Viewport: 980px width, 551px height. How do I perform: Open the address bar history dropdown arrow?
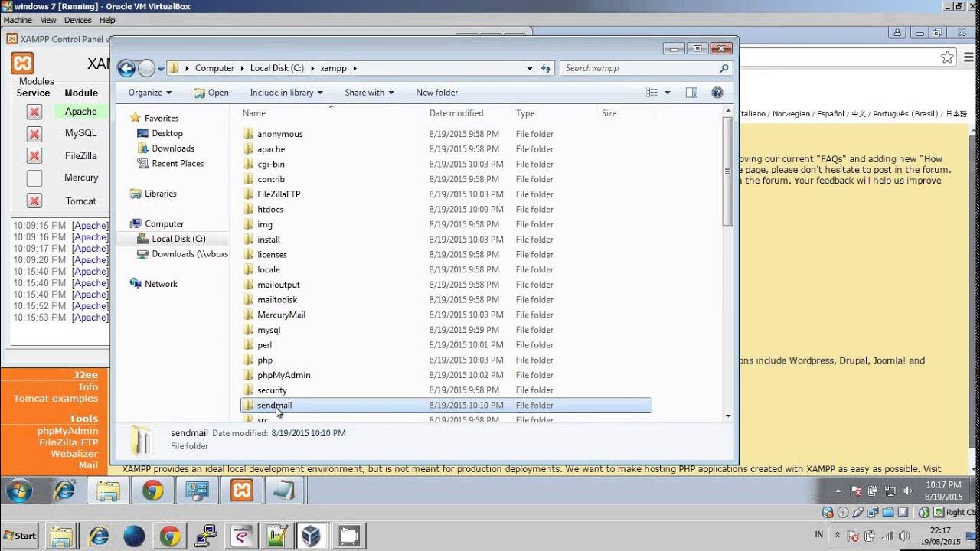529,68
